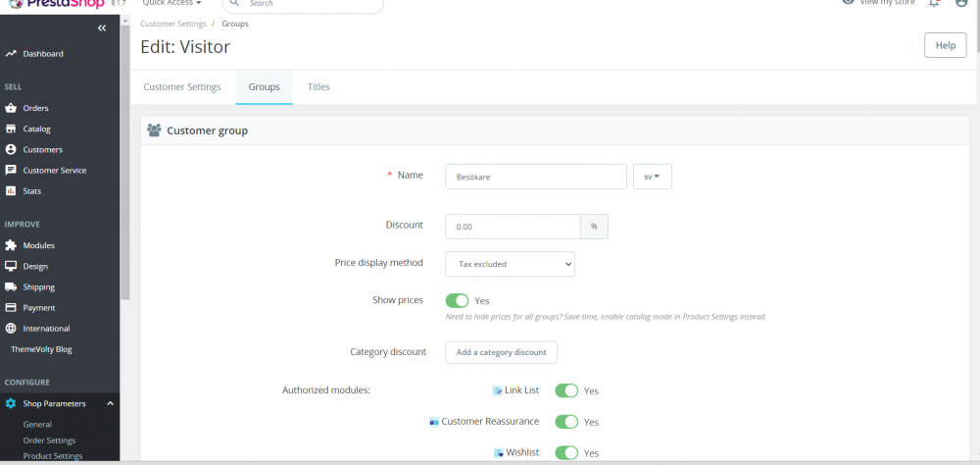This screenshot has height=465, width=980.
Task: Click Add a category discount button
Action: tap(501, 352)
